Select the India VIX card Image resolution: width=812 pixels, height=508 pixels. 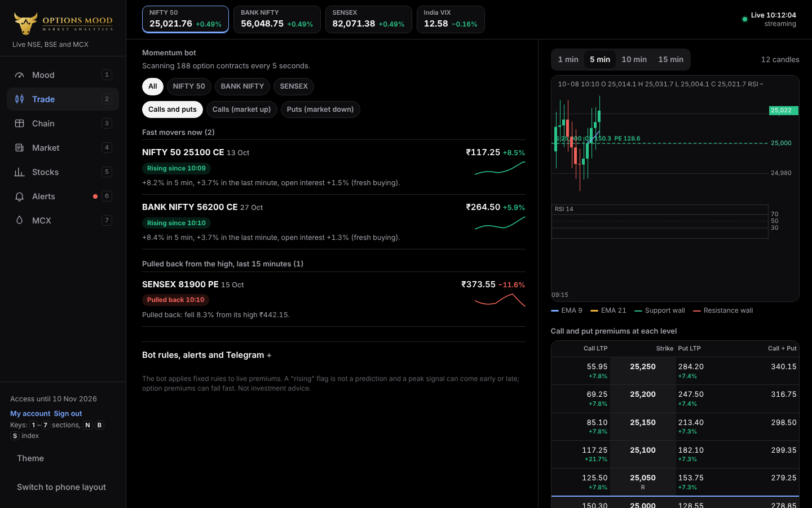pos(451,20)
